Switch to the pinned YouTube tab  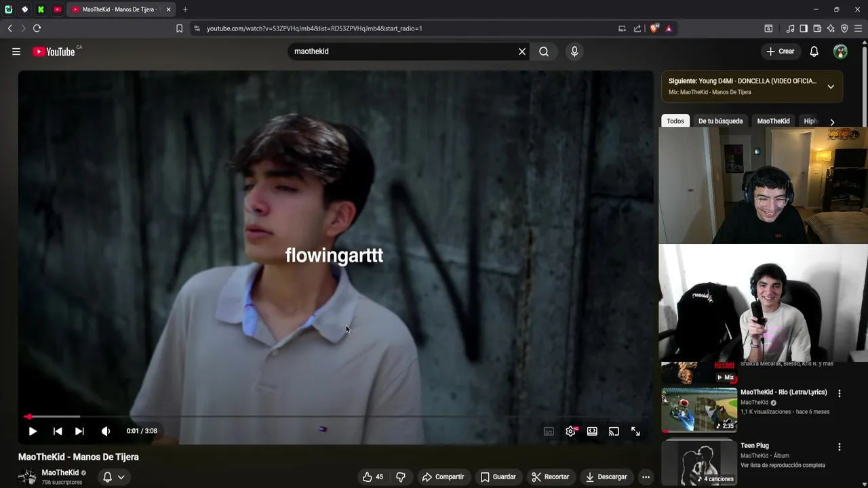(x=58, y=9)
